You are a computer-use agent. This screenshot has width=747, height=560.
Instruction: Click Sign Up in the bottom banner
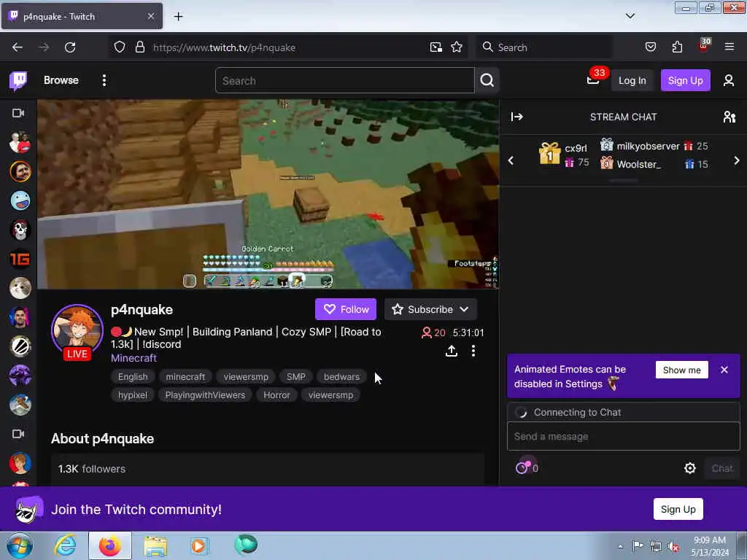(x=678, y=509)
